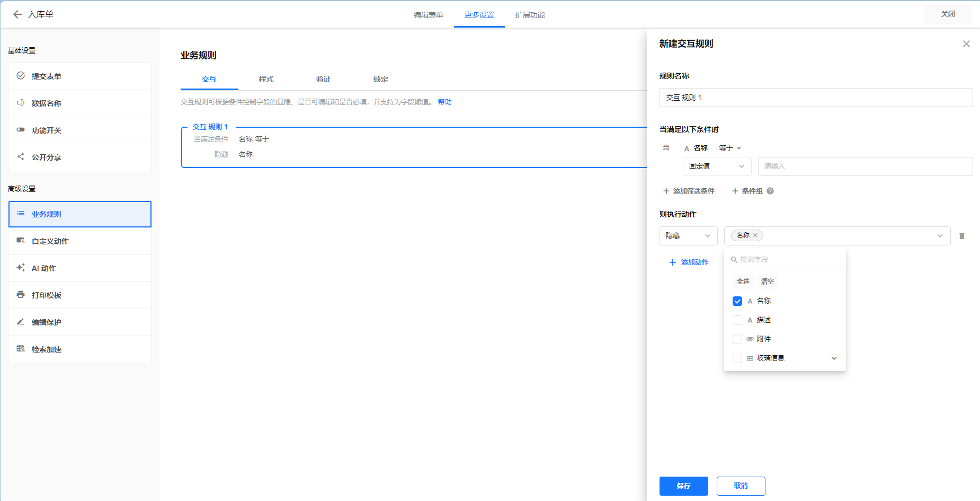Open the 等于 operator dropdown
Image resolution: width=980 pixels, height=501 pixels.
(730, 148)
